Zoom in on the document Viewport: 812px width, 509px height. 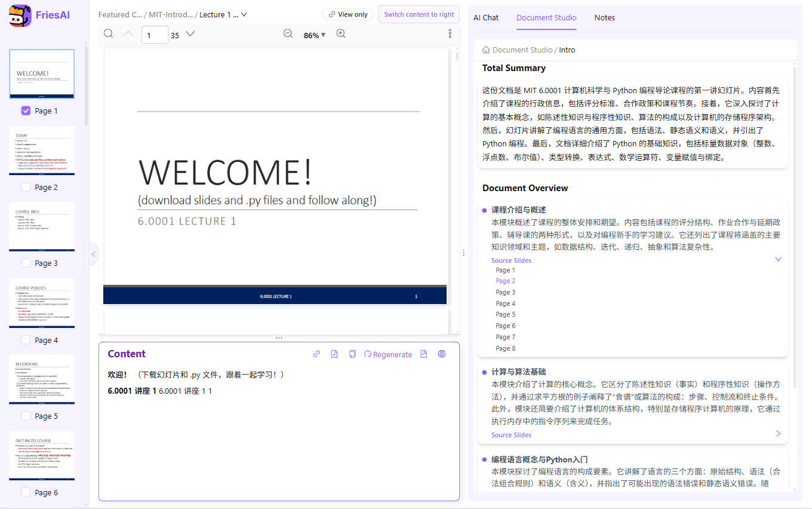pyautogui.click(x=341, y=34)
